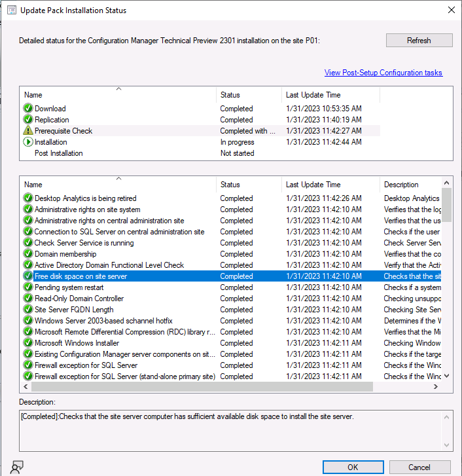Viewport: 462px width, 476px height.
Task: Click the check icon for Microsoft Windows Installer
Action: pos(28,342)
